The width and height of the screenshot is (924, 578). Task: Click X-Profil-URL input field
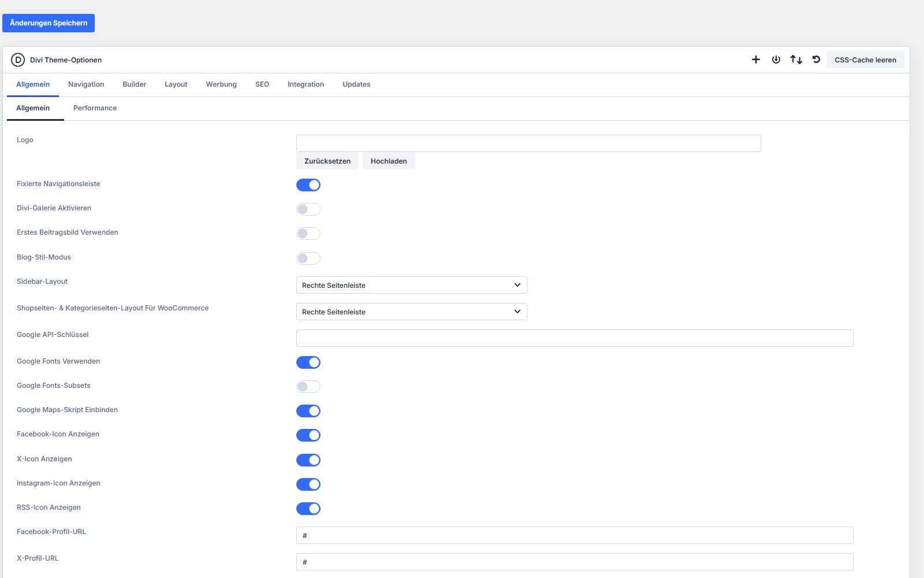tap(575, 562)
